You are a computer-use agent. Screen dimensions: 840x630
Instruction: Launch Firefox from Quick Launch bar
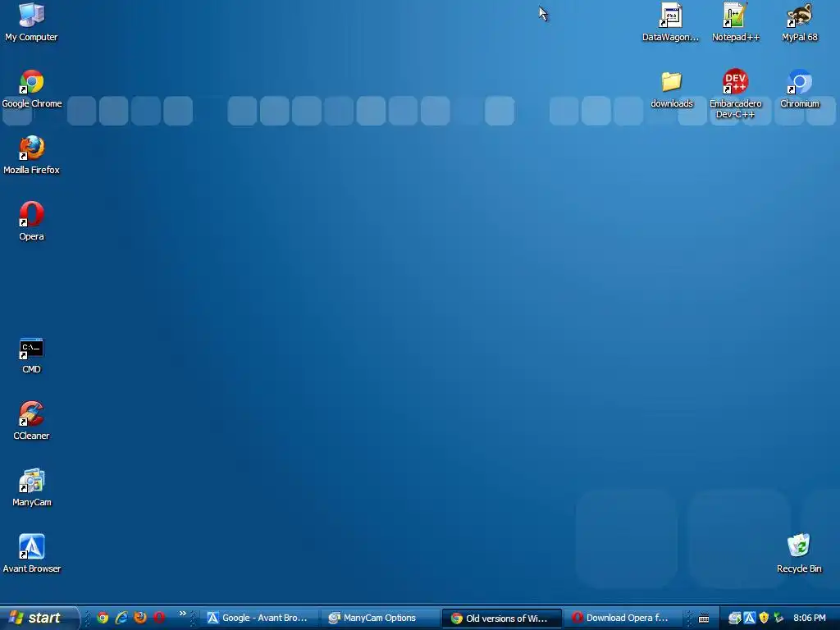(x=140, y=618)
